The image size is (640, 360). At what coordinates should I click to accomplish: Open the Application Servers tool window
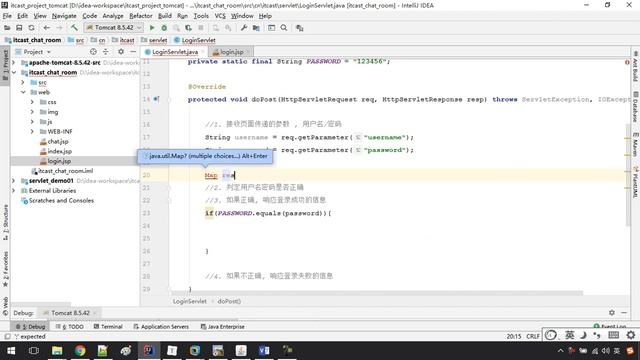[x=161, y=327]
